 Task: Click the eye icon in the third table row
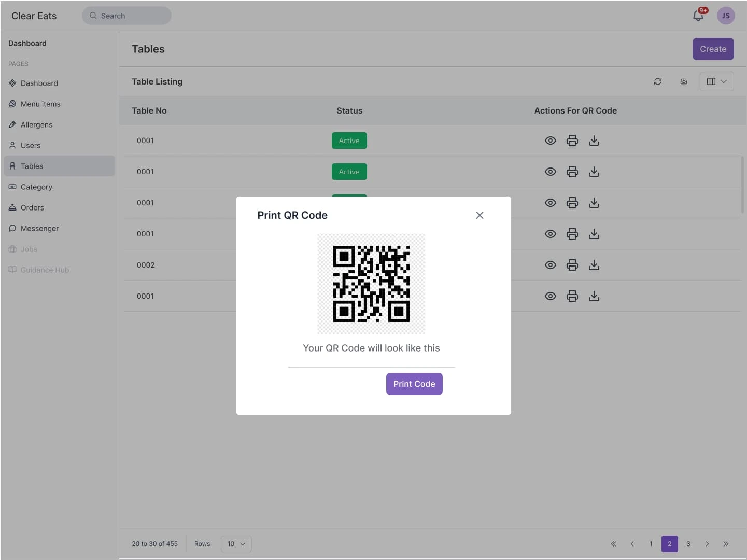551,203
